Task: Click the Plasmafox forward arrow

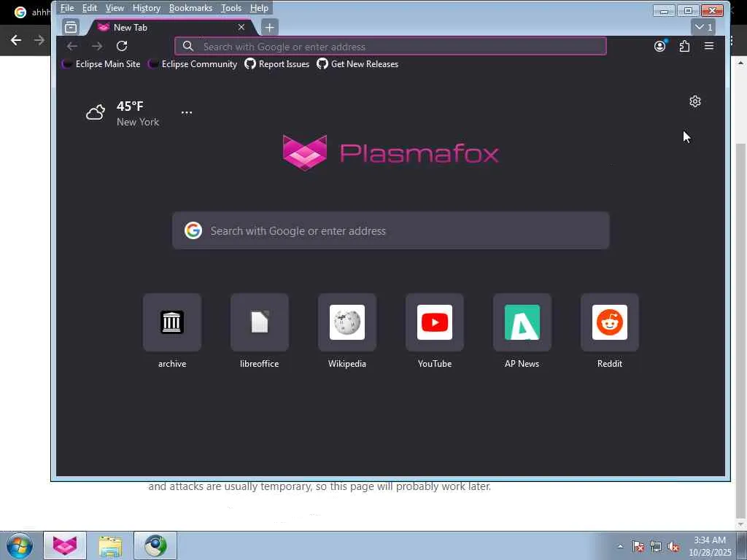Action: click(97, 46)
